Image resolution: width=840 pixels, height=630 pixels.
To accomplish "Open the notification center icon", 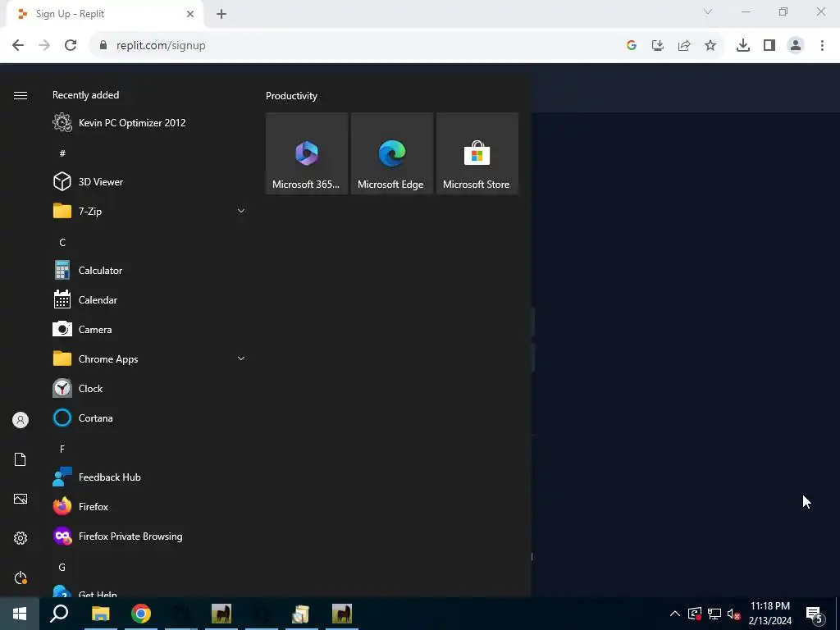I will [x=815, y=614].
